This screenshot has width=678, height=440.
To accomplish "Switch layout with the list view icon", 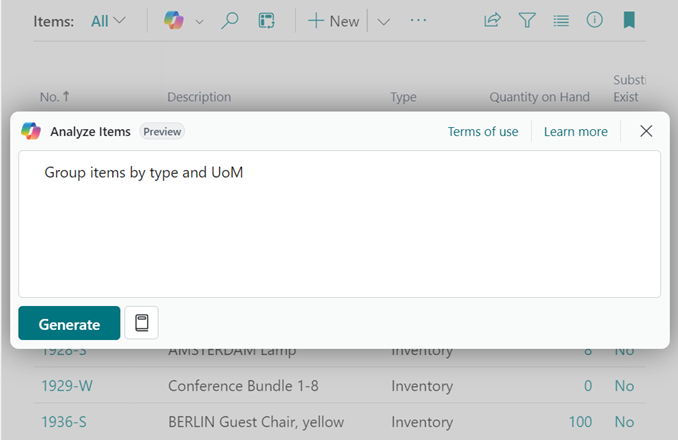I will click(561, 20).
